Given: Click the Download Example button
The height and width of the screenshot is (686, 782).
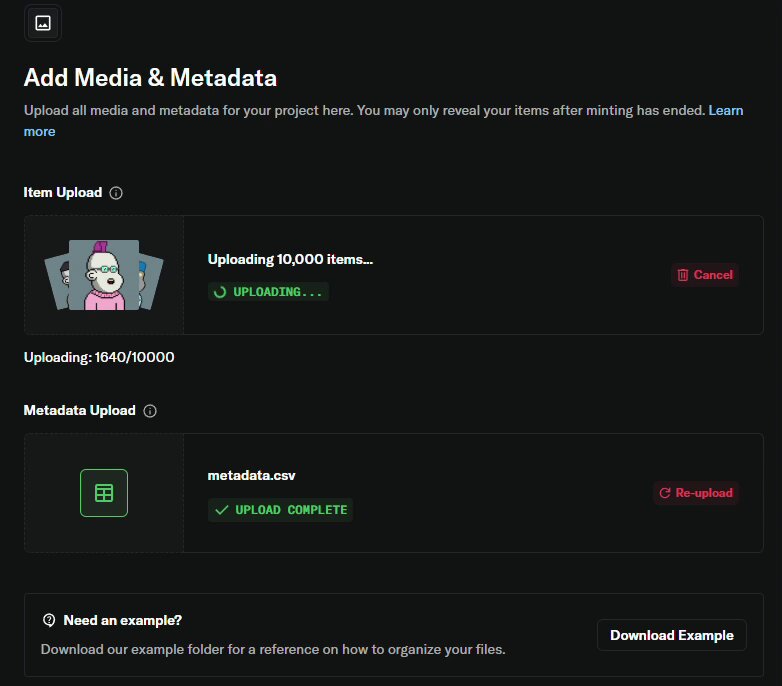Looking at the screenshot, I should (x=672, y=635).
